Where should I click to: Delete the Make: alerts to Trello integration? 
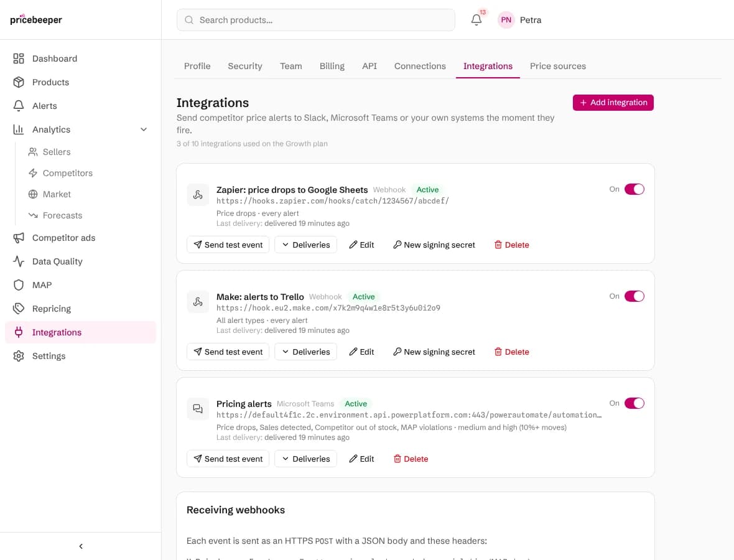point(512,352)
